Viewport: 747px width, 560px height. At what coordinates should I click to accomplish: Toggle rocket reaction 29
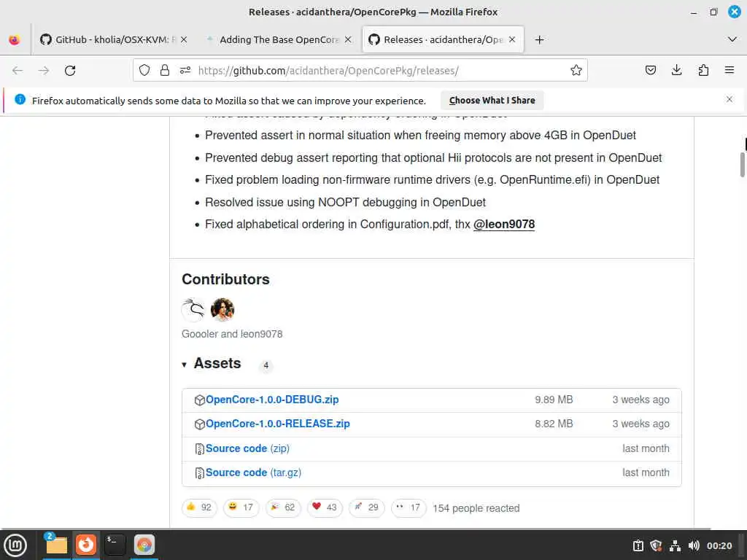366,507
